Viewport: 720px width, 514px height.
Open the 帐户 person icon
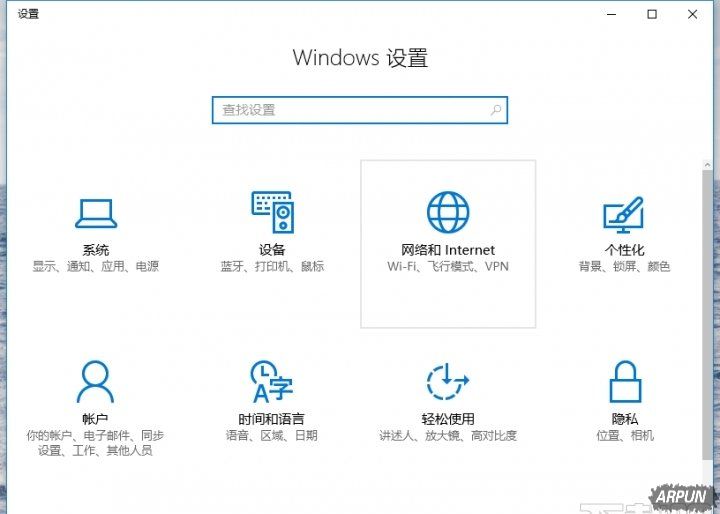(x=95, y=381)
